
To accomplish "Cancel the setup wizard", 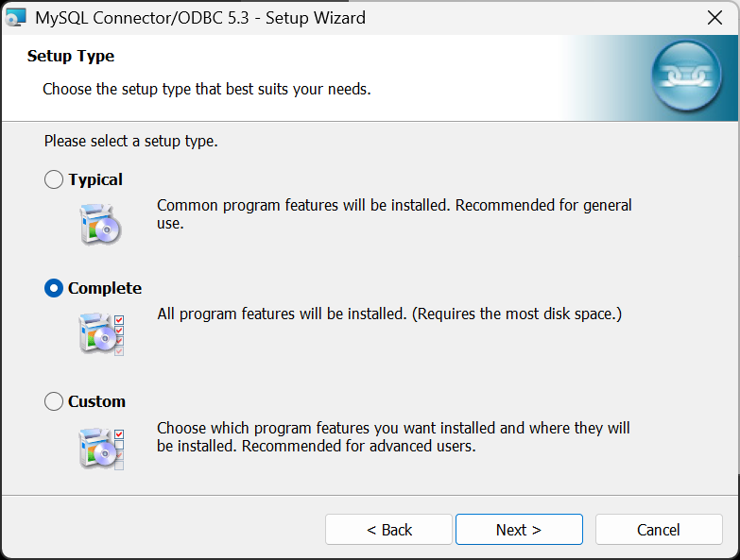I will coord(659,530).
